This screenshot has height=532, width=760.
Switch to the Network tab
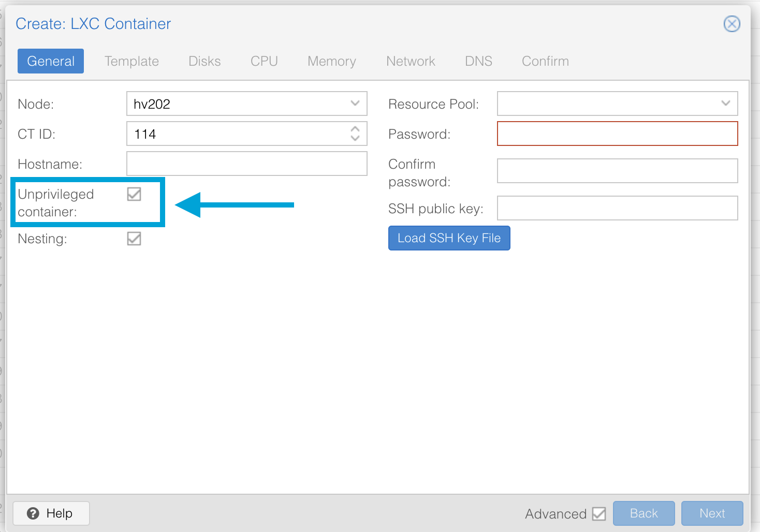tap(410, 61)
